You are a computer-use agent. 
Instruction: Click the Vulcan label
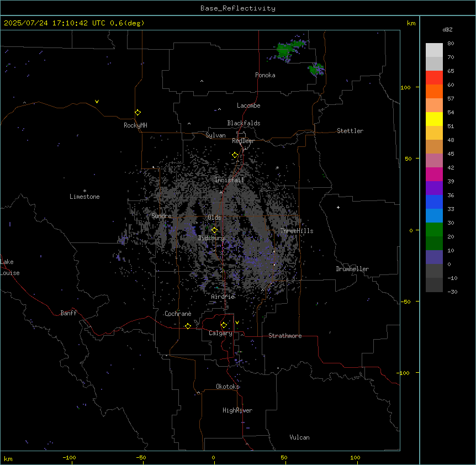pyautogui.click(x=299, y=437)
